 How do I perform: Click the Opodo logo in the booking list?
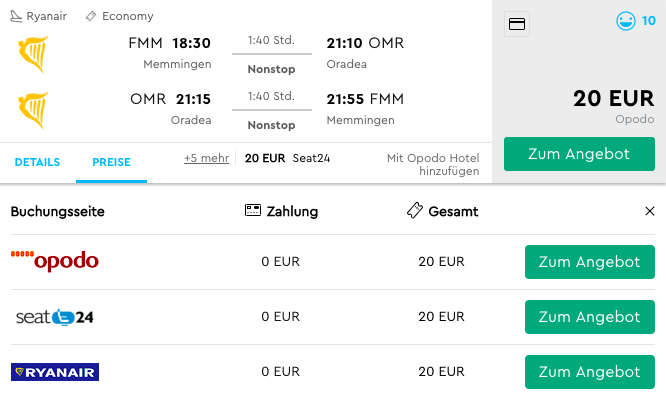pyautogui.click(x=55, y=260)
